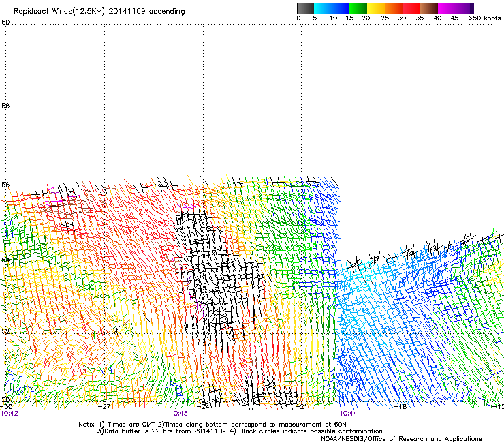Viewport: 504px width, 443px height.
Task: Click the orange 25-30 knots color band
Action: 394,8
